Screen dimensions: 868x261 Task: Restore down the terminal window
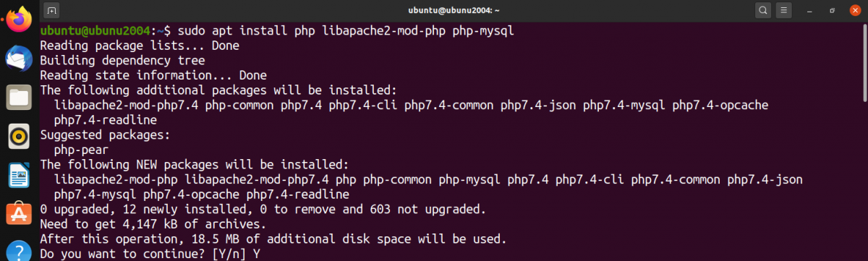coord(833,11)
